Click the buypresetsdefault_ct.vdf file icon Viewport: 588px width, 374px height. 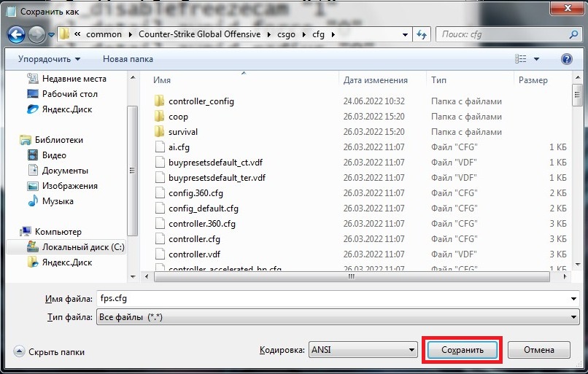(160, 163)
